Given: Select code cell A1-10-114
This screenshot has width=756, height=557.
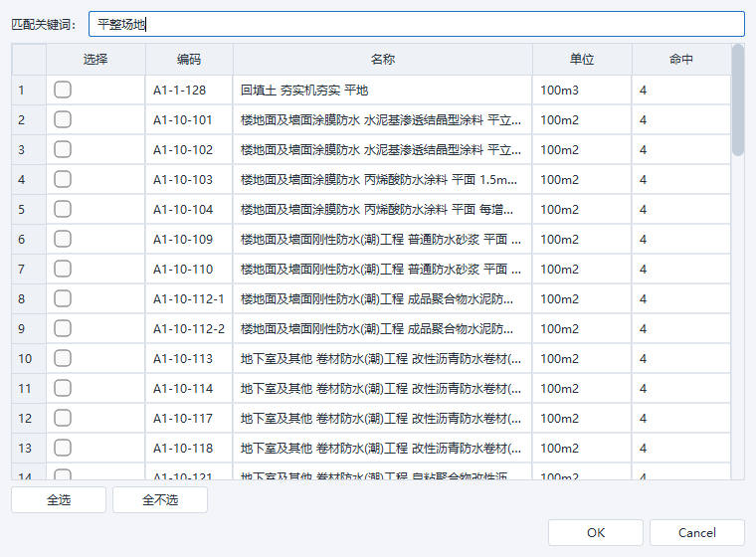Looking at the screenshot, I should point(189,389).
